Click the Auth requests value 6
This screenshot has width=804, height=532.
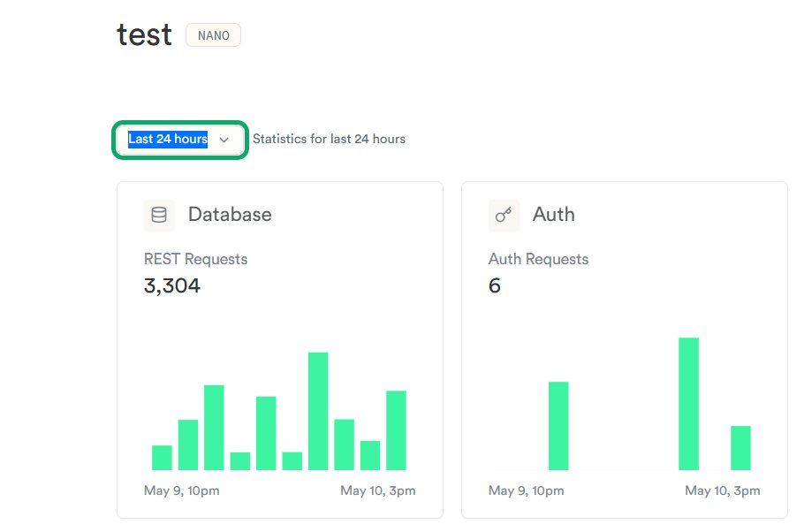494,285
